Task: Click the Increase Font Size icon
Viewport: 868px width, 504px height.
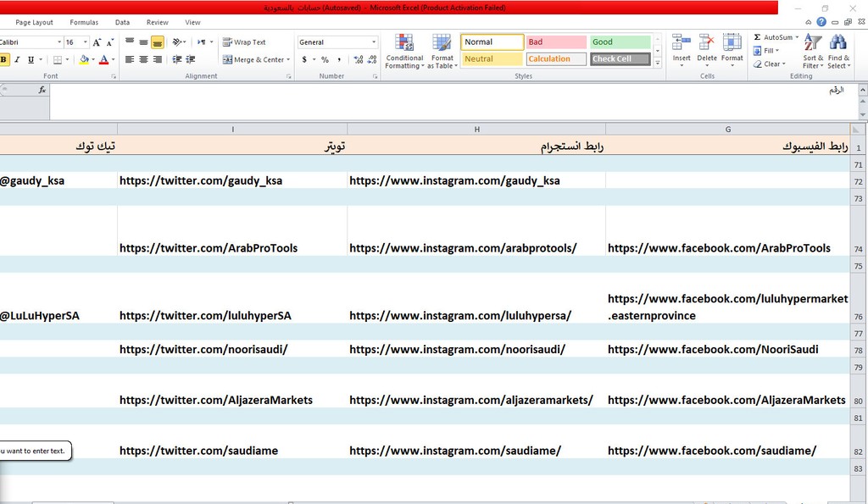Action: pos(97,42)
